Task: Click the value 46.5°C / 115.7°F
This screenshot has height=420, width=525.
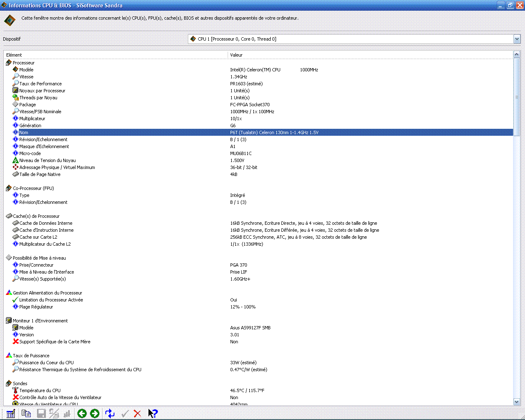Action: tap(247, 390)
